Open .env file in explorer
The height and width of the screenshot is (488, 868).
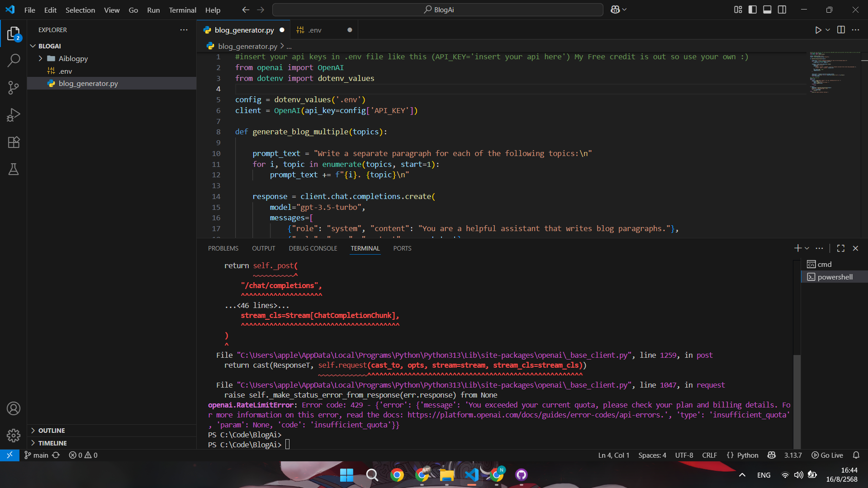click(111, 71)
